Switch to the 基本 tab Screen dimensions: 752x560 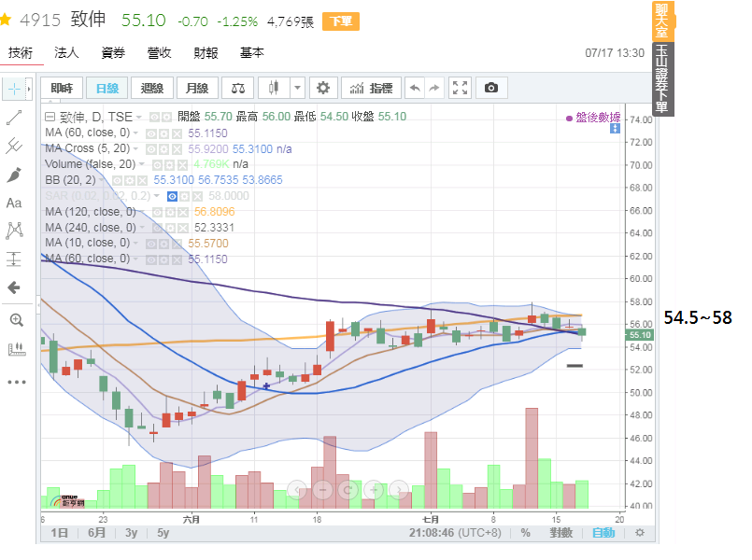[x=252, y=52]
